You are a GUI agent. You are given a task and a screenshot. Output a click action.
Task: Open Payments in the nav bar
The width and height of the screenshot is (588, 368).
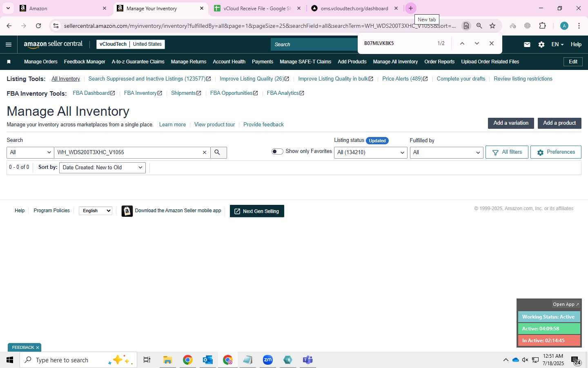pyautogui.click(x=263, y=62)
